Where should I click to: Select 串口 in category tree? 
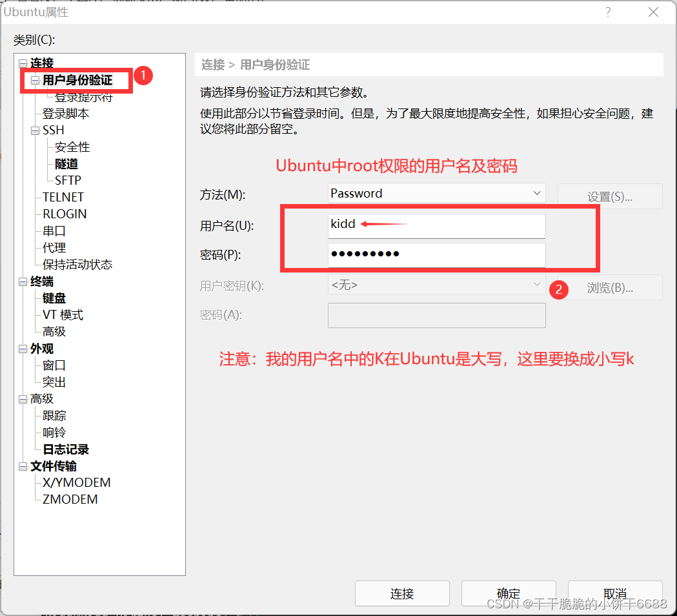click(x=54, y=231)
